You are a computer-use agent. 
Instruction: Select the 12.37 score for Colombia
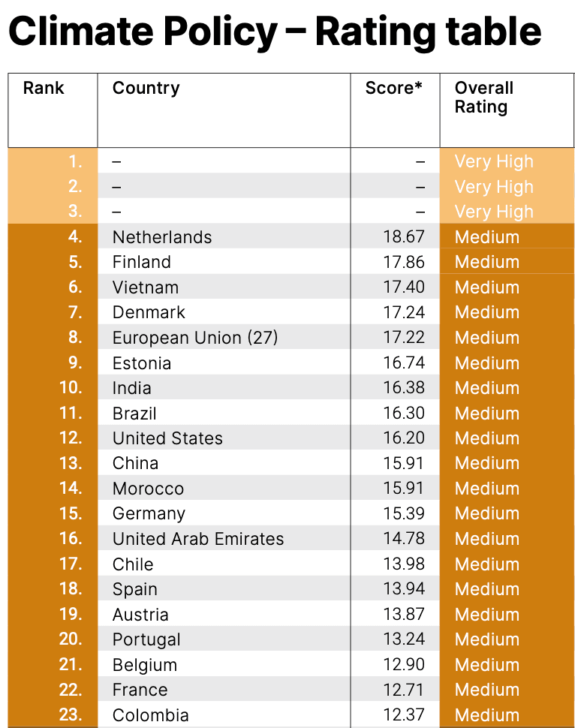pyautogui.click(x=404, y=715)
